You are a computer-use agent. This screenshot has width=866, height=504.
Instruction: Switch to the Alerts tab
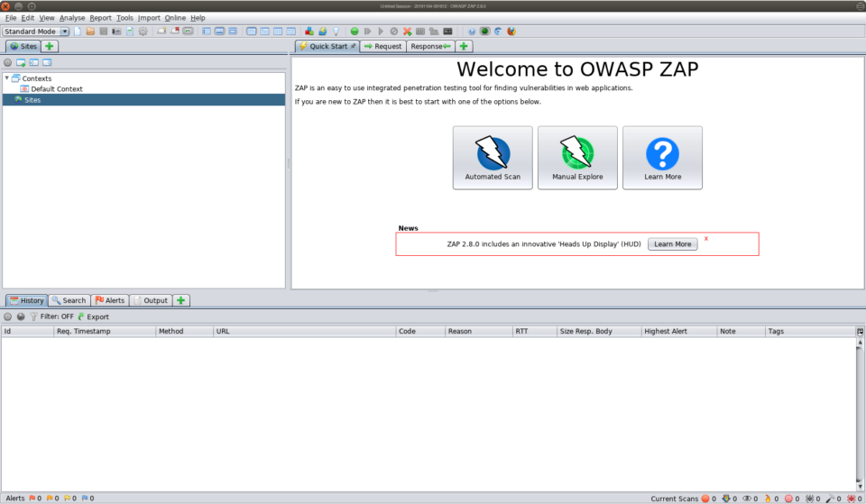110,300
